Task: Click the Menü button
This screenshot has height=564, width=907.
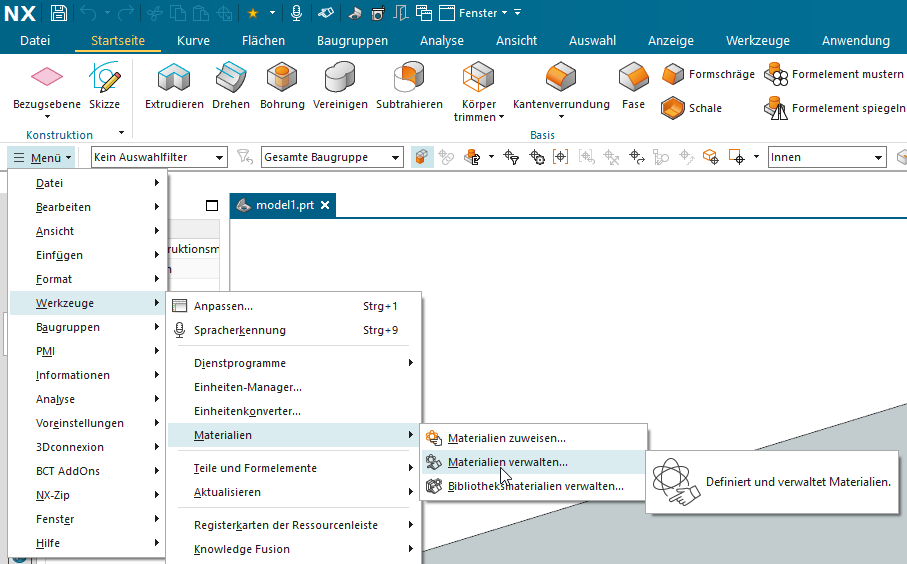Action: click(42, 157)
